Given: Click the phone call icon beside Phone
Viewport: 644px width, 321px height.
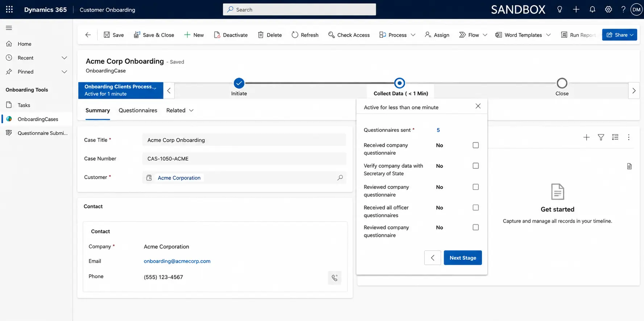Looking at the screenshot, I should click(x=335, y=278).
